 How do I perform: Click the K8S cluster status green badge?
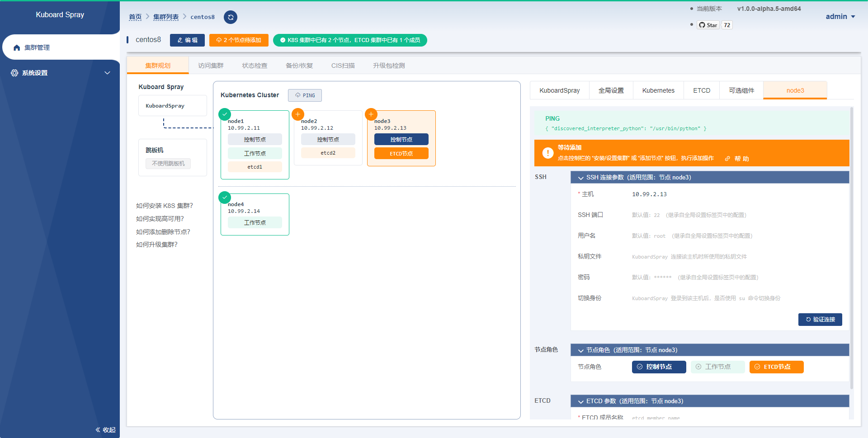point(350,40)
